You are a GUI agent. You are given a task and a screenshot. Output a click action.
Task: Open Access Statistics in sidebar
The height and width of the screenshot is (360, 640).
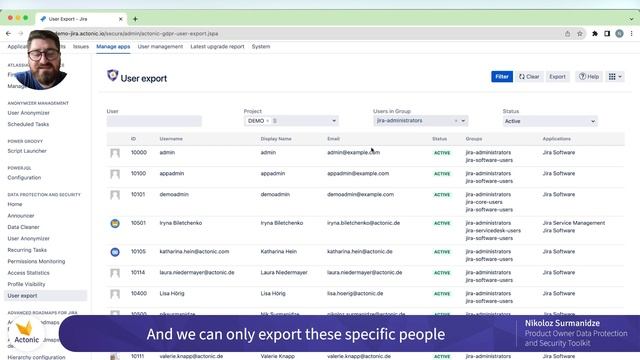pyautogui.click(x=28, y=273)
